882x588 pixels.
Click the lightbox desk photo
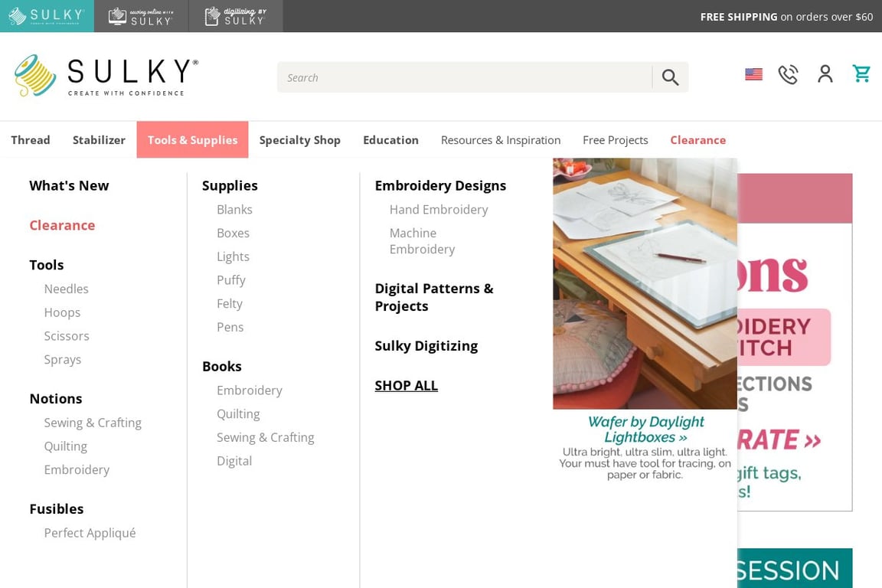tap(645, 283)
